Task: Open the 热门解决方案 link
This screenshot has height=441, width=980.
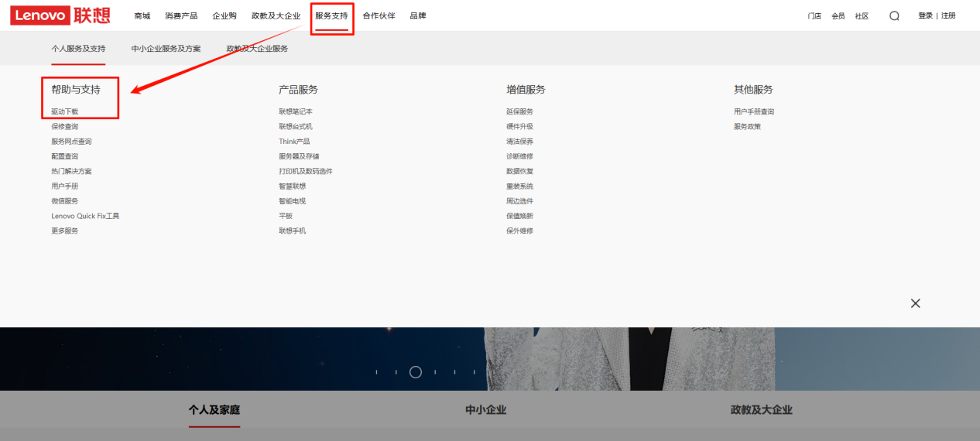Action: click(71, 171)
